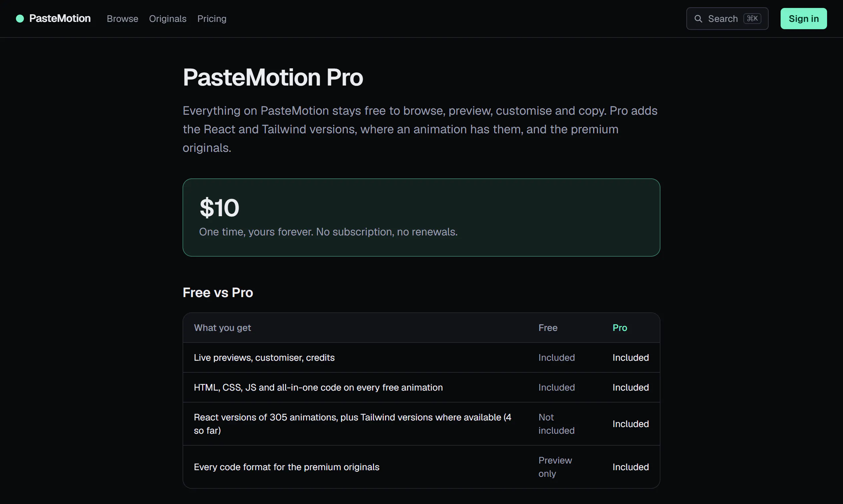843x504 pixels.
Task: Click the 'Preview only' Free cell
Action: [x=555, y=467]
